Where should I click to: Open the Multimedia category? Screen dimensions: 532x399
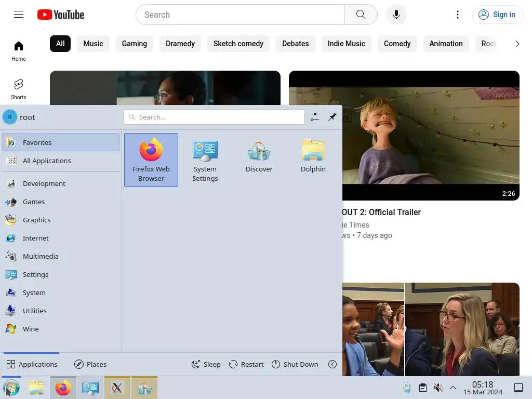point(61,256)
